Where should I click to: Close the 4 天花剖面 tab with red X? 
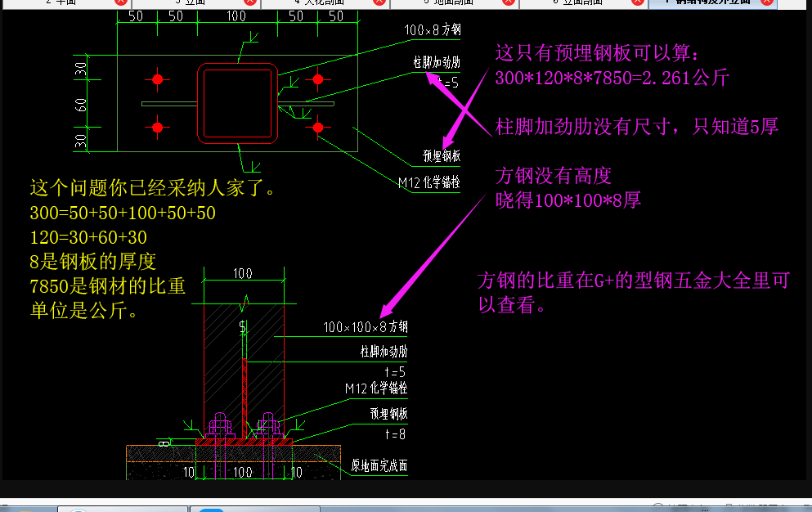pyautogui.click(x=379, y=2)
